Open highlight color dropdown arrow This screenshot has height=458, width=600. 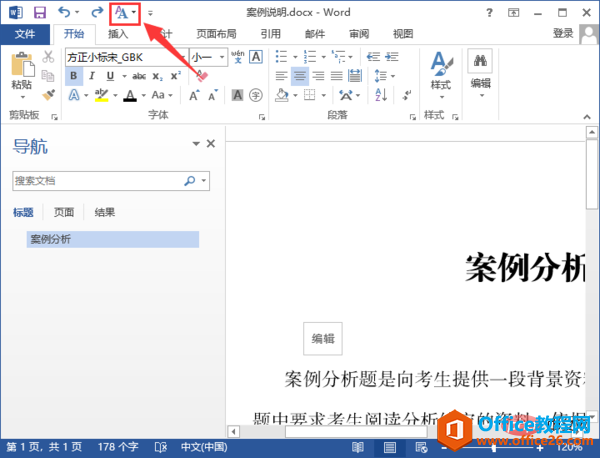point(115,95)
